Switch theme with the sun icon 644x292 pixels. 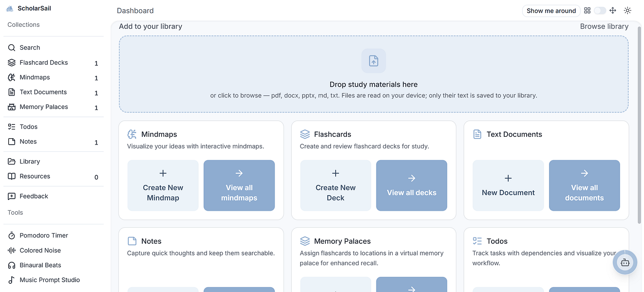(627, 11)
